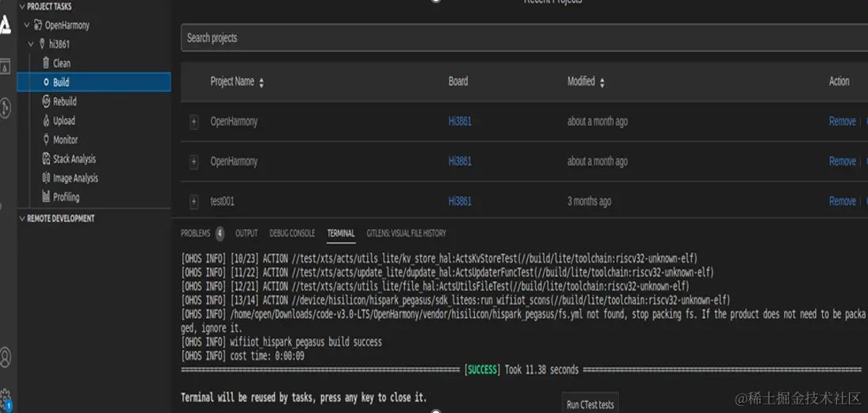Switch to the DEBUG CONSOLE tab
868x413 pixels.
293,234
